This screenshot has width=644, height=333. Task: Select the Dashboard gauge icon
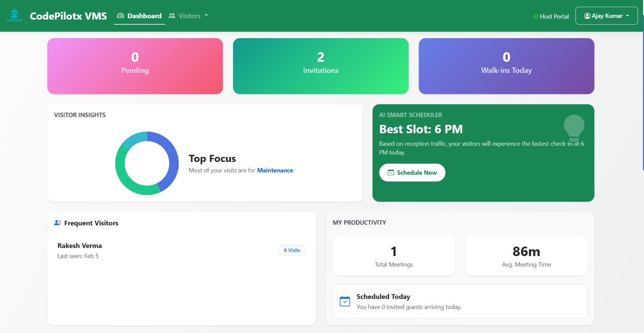(x=120, y=16)
